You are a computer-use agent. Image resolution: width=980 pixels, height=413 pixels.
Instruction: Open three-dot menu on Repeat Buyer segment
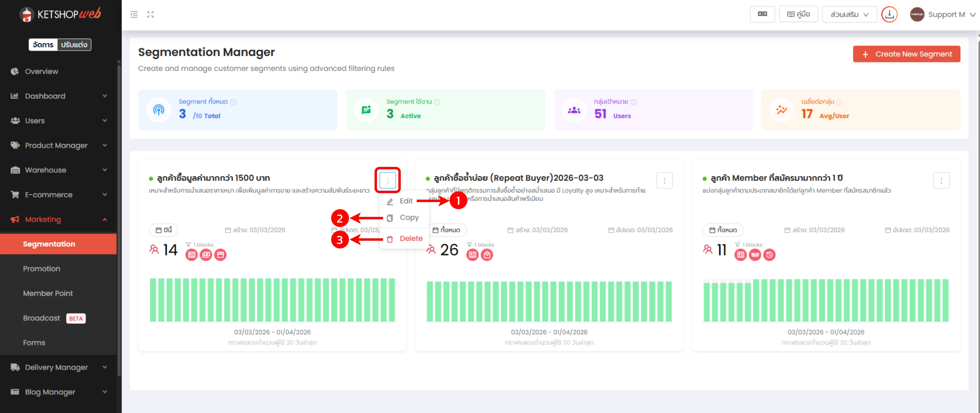tap(664, 180)
